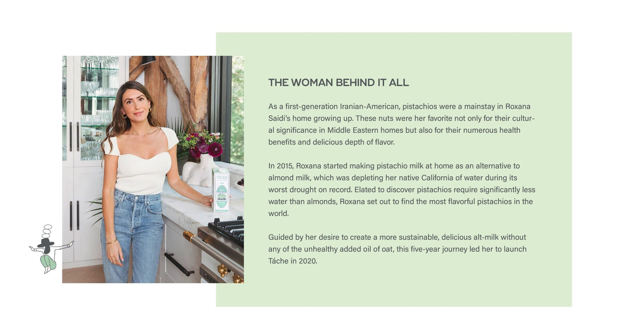Image resolution: width=644 pixels, height=330 pixels.
Task: Select the purple flower bouquet in the photo
Action: coord(202,143)
